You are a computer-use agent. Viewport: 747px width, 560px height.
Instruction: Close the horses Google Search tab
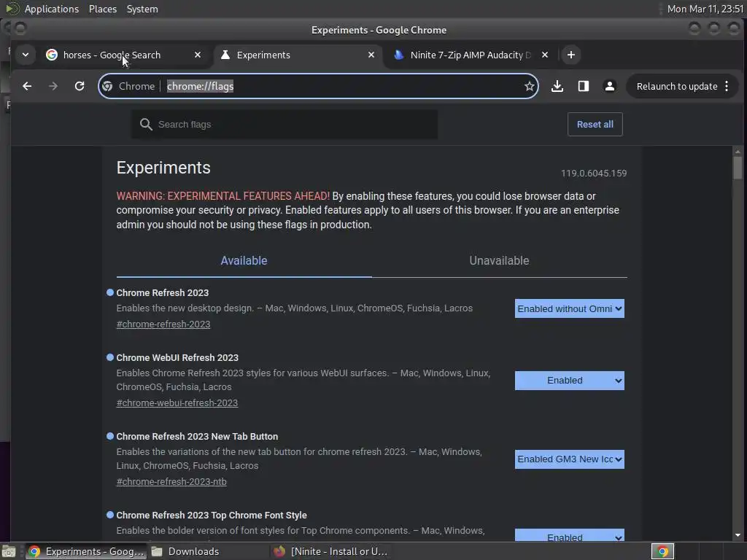tap(197, 55)
